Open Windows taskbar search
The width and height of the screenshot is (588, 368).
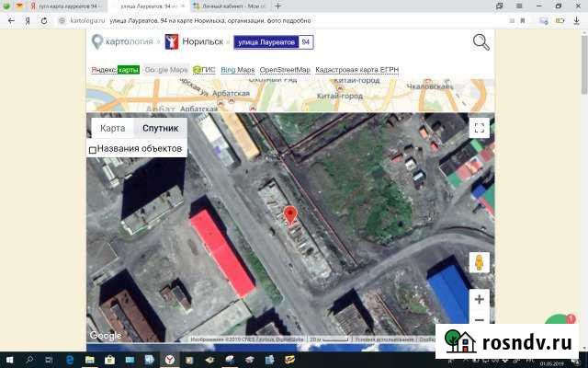pyautogui.click(x=29, y=360)
